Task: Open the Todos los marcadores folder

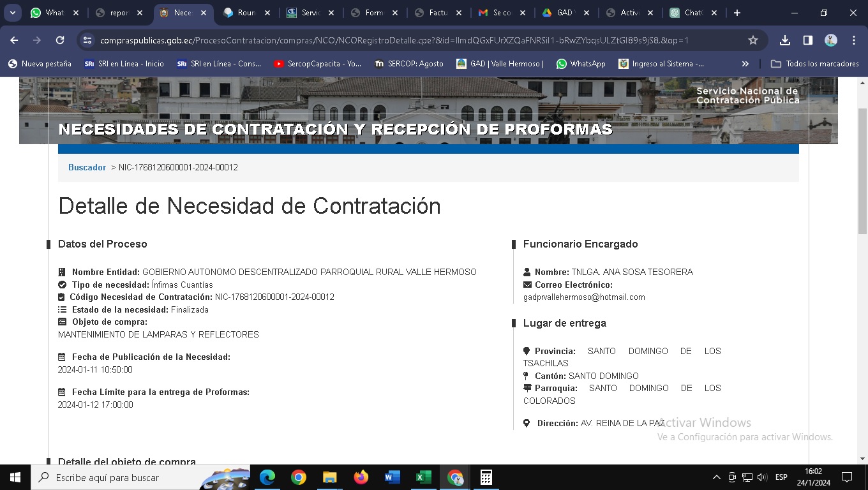Action: click(x=815, y=64)
